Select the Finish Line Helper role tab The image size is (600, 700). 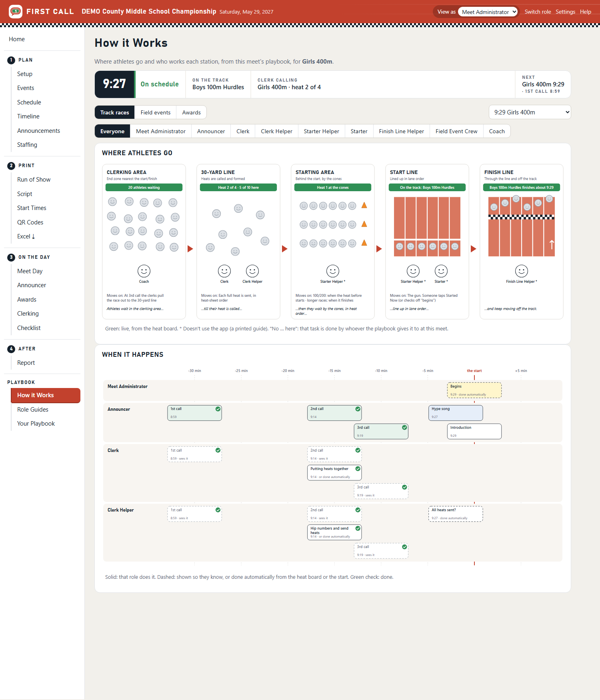(x=401, y=131)
